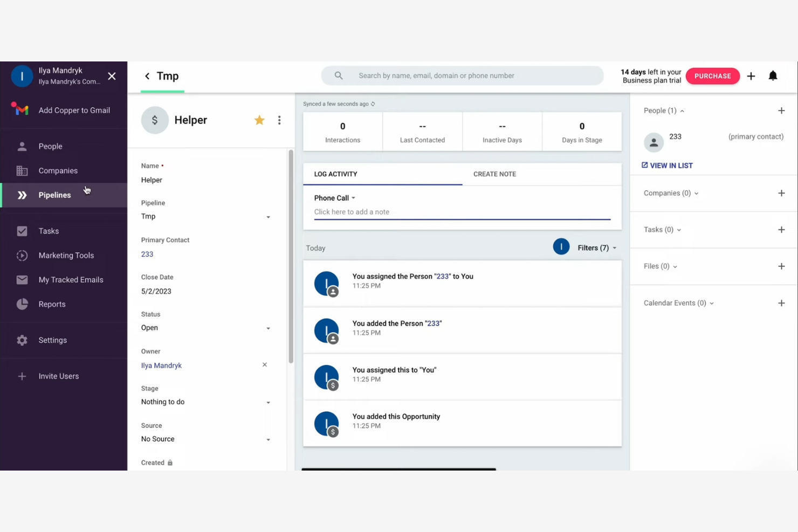Open the People section icon
Image resolution: width=798 pixels, height=532 pixels.
point(22,146)
